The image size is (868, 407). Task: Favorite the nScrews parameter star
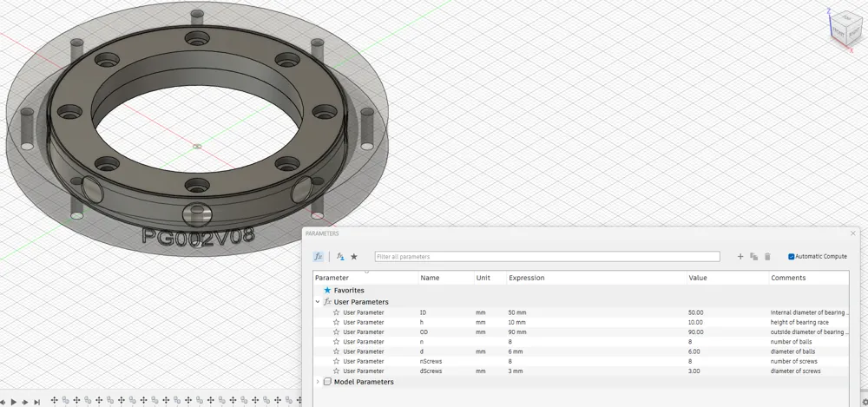[336, 361]
